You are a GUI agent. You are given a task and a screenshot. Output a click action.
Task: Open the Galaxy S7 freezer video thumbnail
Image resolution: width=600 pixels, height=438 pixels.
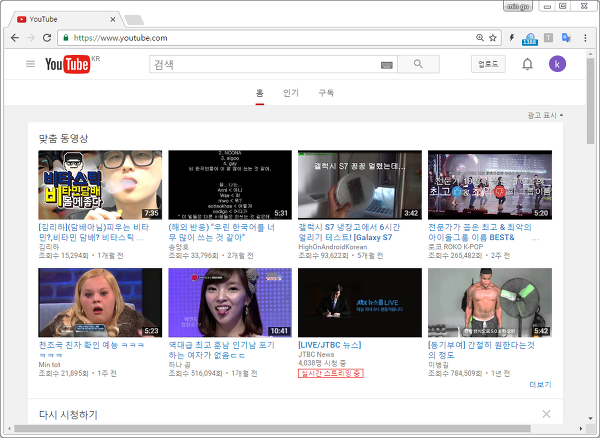point(360,185)
